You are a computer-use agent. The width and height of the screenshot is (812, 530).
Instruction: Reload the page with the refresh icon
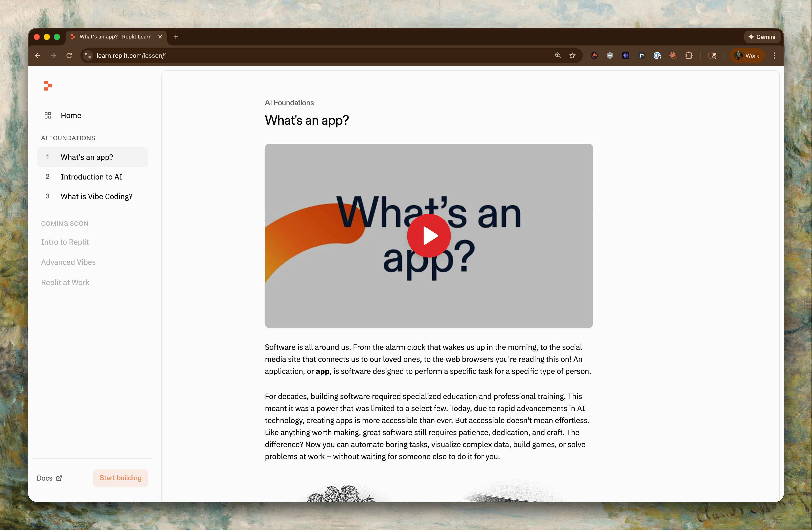[69, 56]
